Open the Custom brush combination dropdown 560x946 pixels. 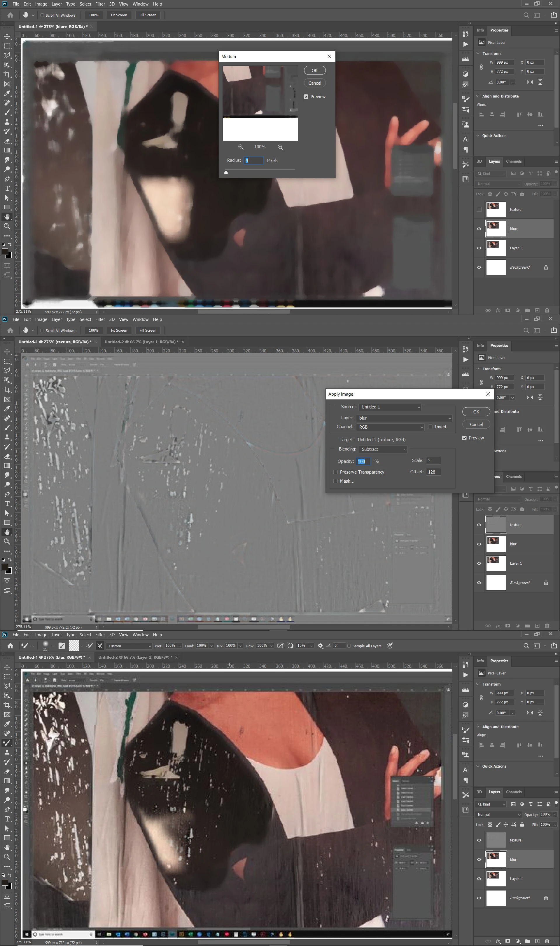pyautogui.click(x=129, y=646)
